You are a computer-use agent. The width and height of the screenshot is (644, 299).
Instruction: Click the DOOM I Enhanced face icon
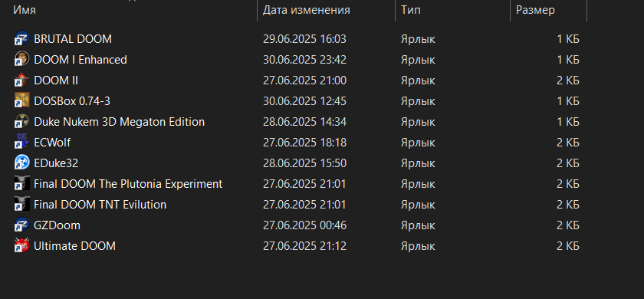click(21, 60)
